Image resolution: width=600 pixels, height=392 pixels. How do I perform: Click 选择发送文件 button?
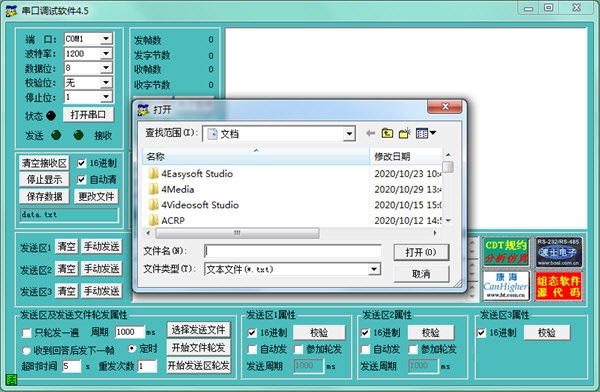coord(199,330)
